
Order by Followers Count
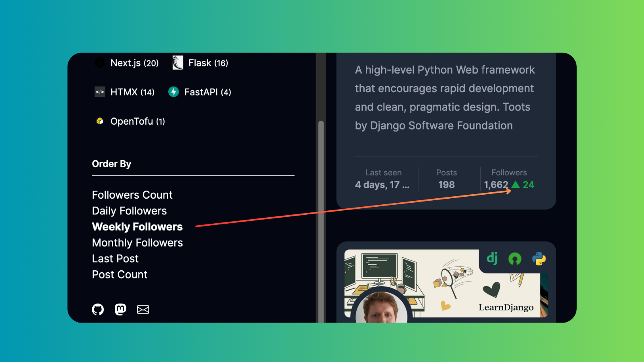pos(132,195)
